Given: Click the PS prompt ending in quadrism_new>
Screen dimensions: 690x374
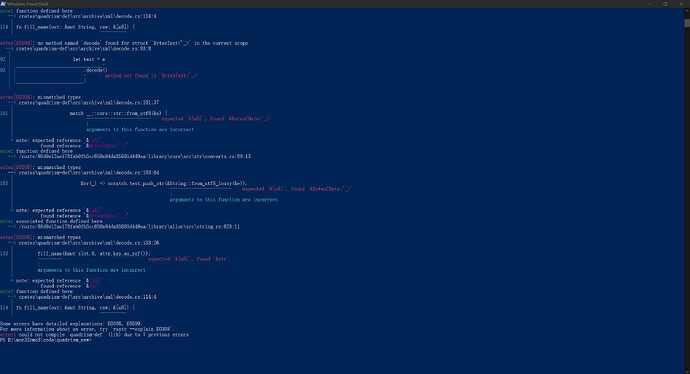Looking at the screenshot, I should tap(46, 340).
